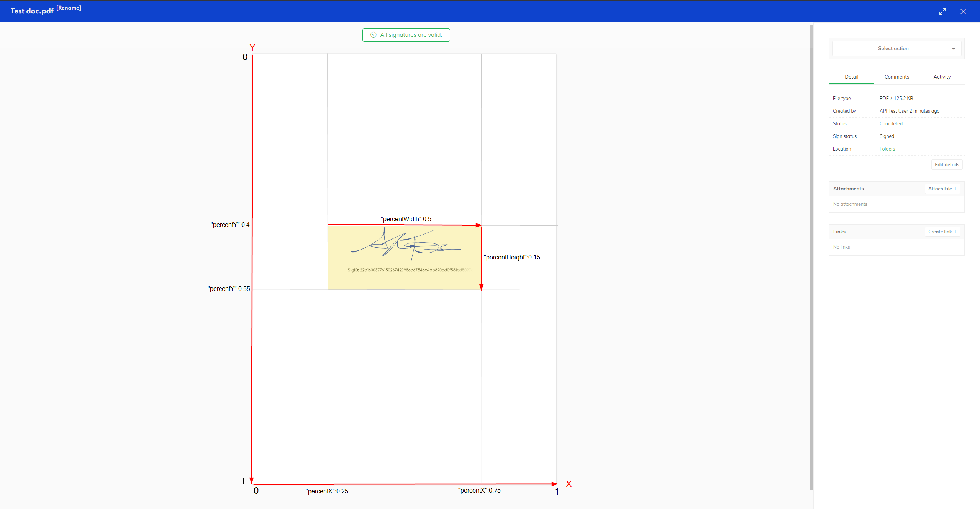Click the Attach File button
Image resolution: width=980 pixels, height=509 pixels.
click(940, 189)
